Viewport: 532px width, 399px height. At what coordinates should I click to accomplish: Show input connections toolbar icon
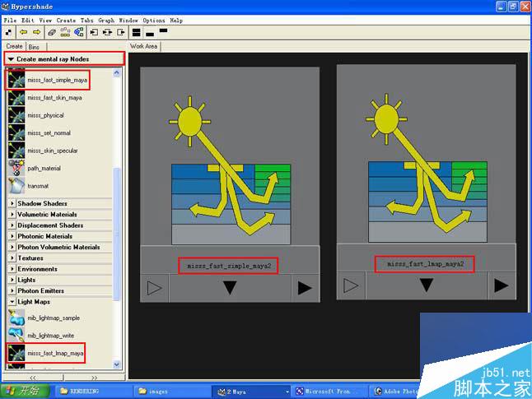click(x=94, y=32)
